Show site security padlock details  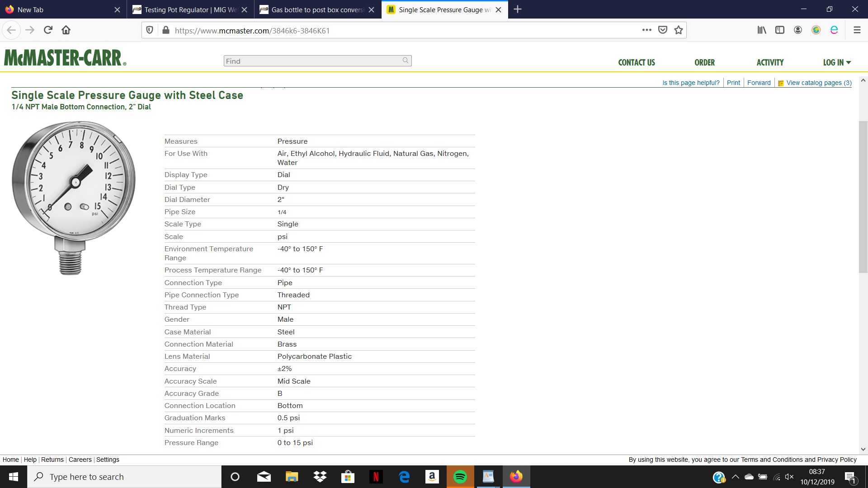[x=166, y=30]
